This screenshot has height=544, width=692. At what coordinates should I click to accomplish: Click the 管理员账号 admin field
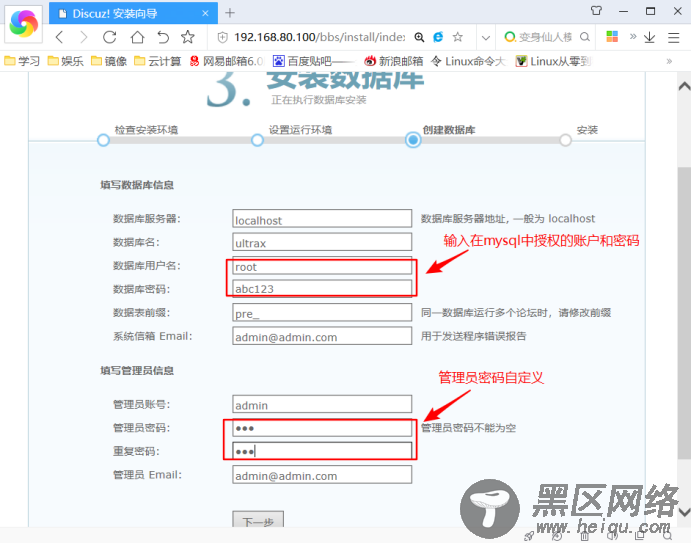pyautogui.click(x=322, y=404)
